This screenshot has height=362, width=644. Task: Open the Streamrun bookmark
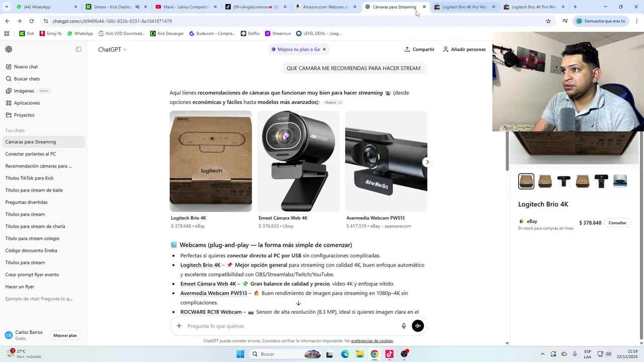pyautogui.click(x=278, y=34)
